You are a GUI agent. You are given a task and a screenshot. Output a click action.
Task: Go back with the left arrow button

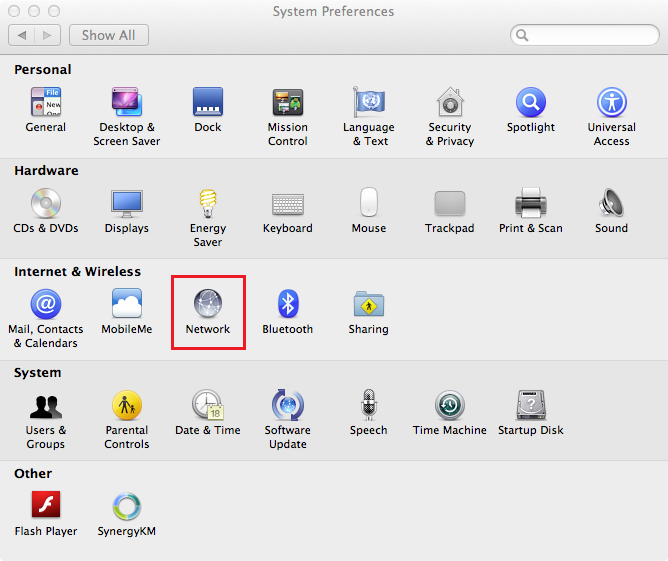21,35
